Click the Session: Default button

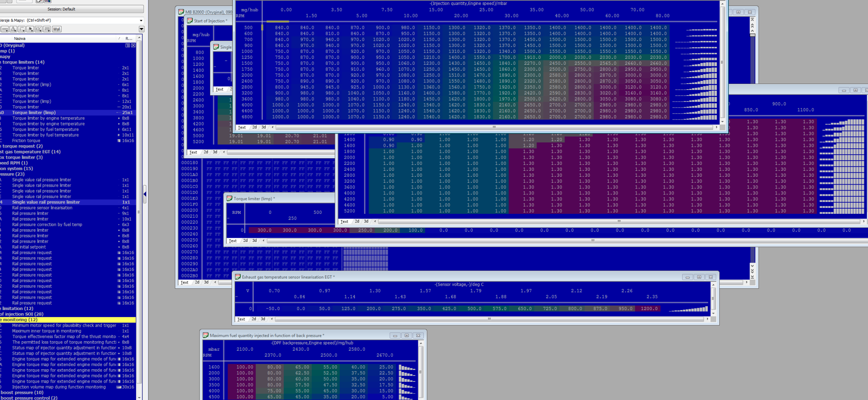point(71,9)
